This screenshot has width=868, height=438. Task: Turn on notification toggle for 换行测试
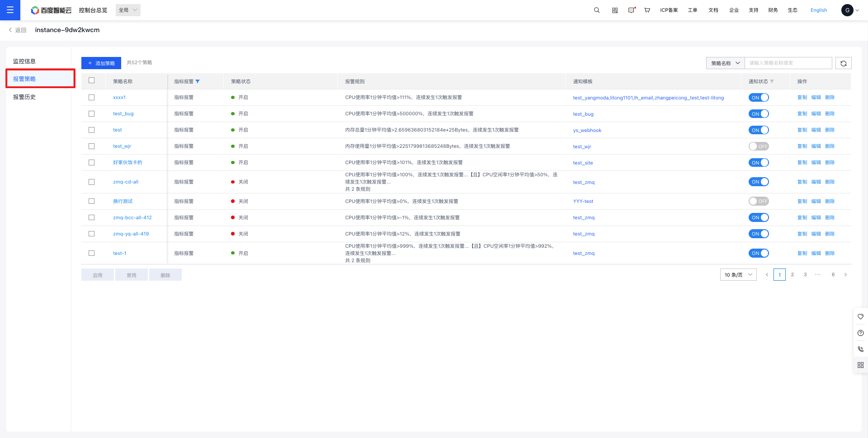[x=759, y=202]
